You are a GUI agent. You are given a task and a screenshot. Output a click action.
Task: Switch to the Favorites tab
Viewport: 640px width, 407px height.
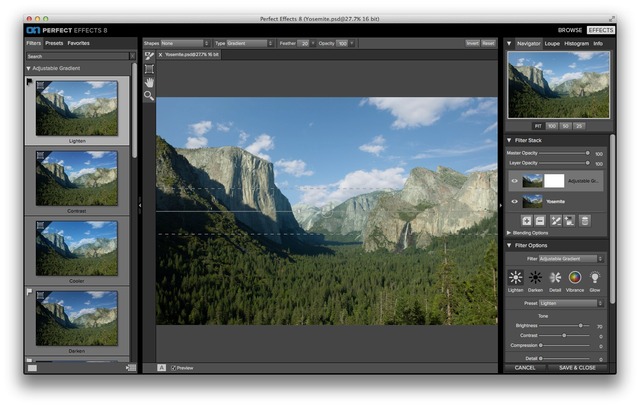(78, 43)
